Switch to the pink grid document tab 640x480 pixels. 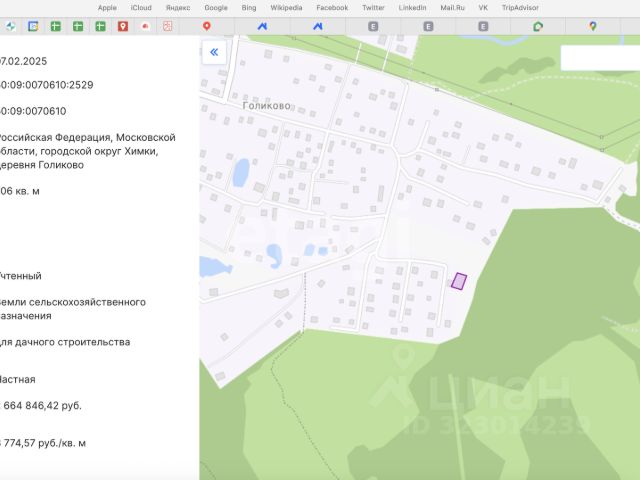(x=167, y=27)
